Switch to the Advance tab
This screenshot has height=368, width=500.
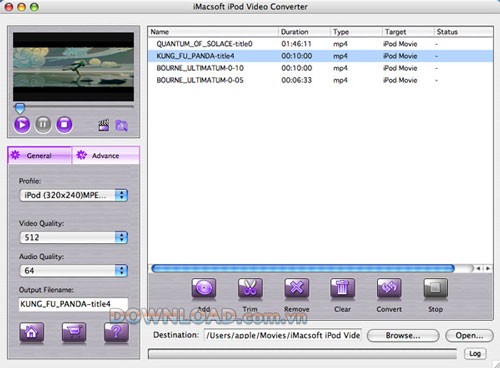point(106,155)
